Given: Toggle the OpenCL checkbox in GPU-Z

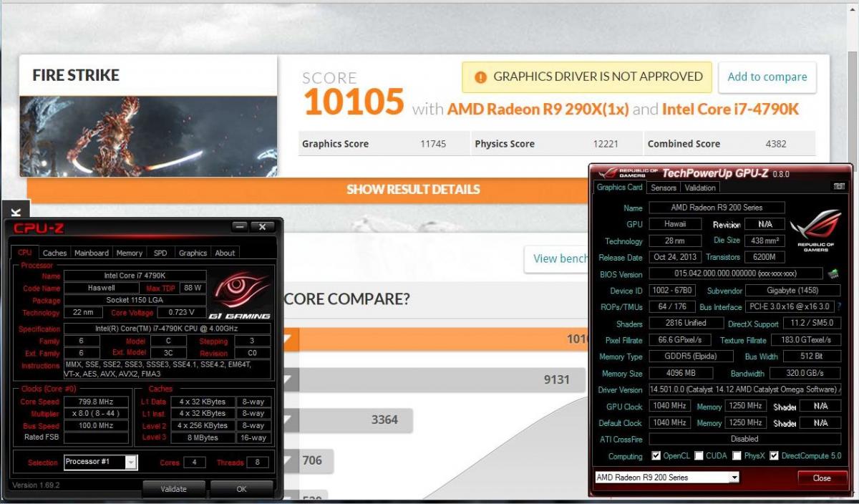Looking at the screenshot, I should [656, 456].
